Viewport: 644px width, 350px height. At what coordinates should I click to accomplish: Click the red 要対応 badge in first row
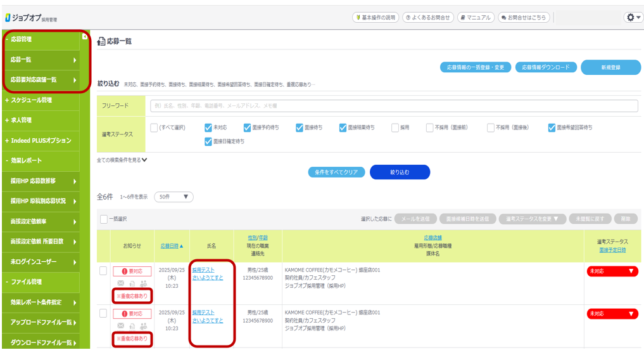[x=132, y=271]
